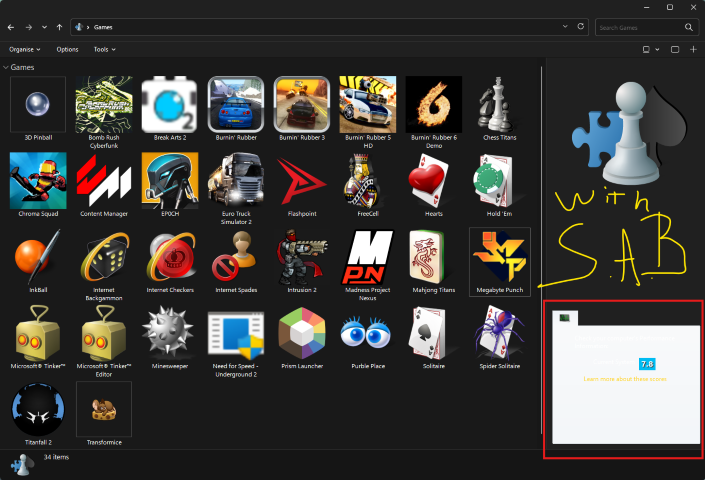Click inside the Search Games field
The width and height of the screenshot is (705, 480).
click(x=645, y=27)
